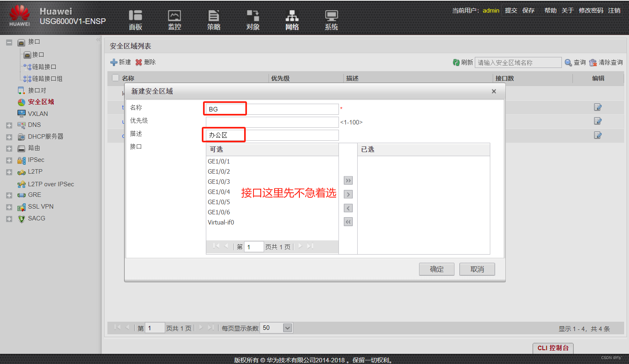
Task: Click 修改密码 change password link
Action: (x=591, y=11)
